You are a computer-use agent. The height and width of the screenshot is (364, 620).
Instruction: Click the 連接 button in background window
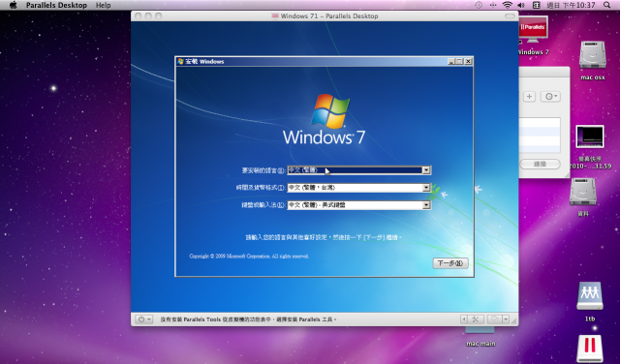[540, 164]
